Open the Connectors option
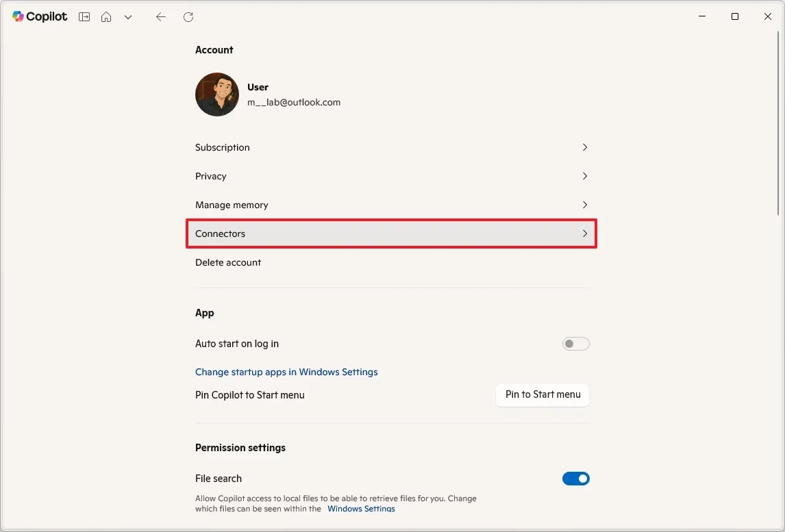 (220, 233)
